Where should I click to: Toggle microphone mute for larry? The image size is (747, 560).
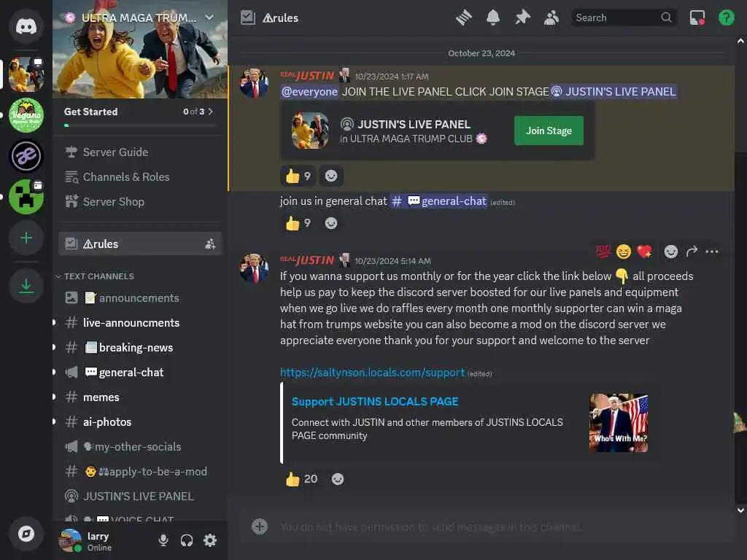pyautogui.click(x=163, y=540)
